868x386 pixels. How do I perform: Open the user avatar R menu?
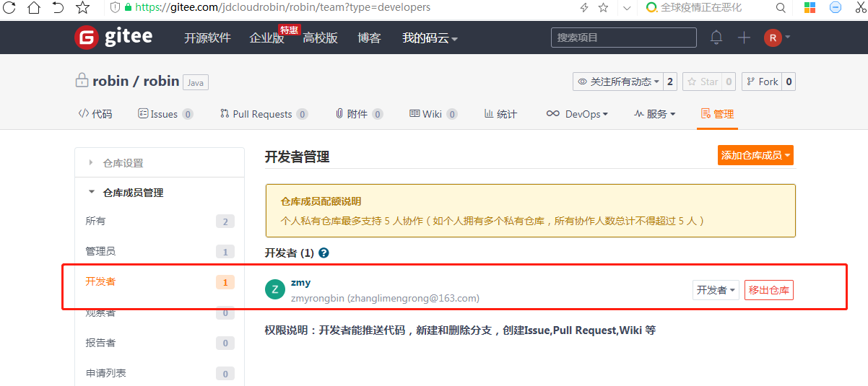click(777, 38)
